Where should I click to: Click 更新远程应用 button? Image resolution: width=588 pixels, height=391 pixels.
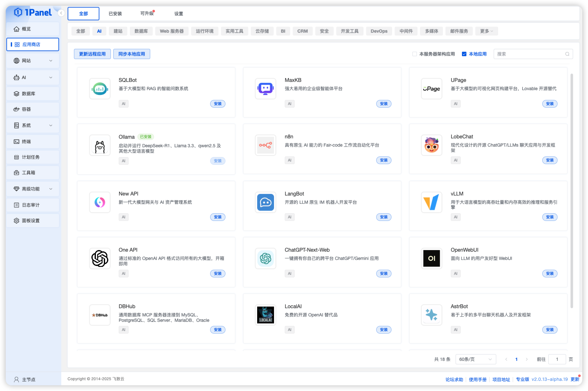tap(92, 54)
